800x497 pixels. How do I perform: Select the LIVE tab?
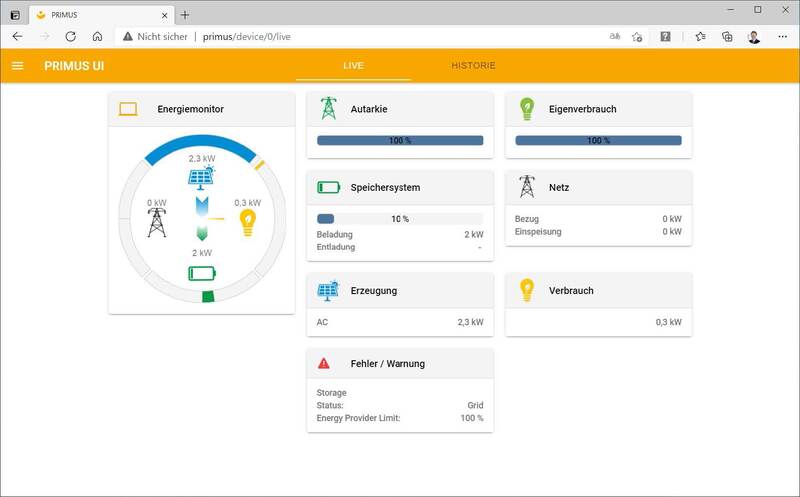tap(353, 66)
